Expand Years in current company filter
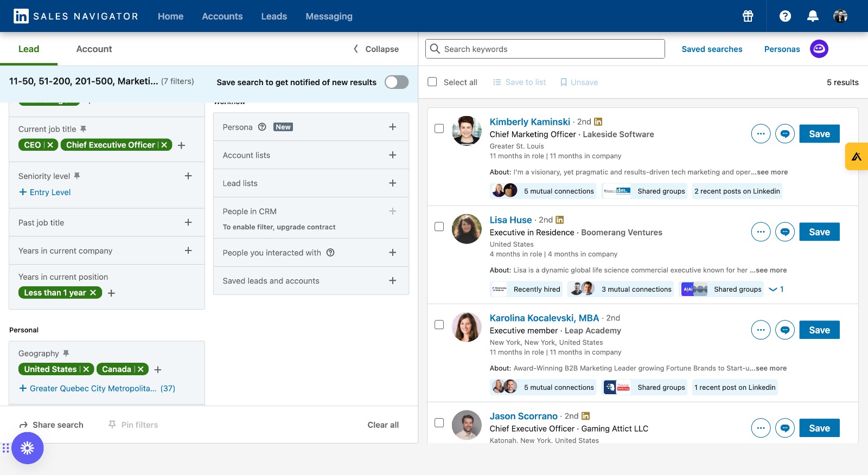Viewport: 868px width, 475px height. pyautogui.click(x=188, y=251)
